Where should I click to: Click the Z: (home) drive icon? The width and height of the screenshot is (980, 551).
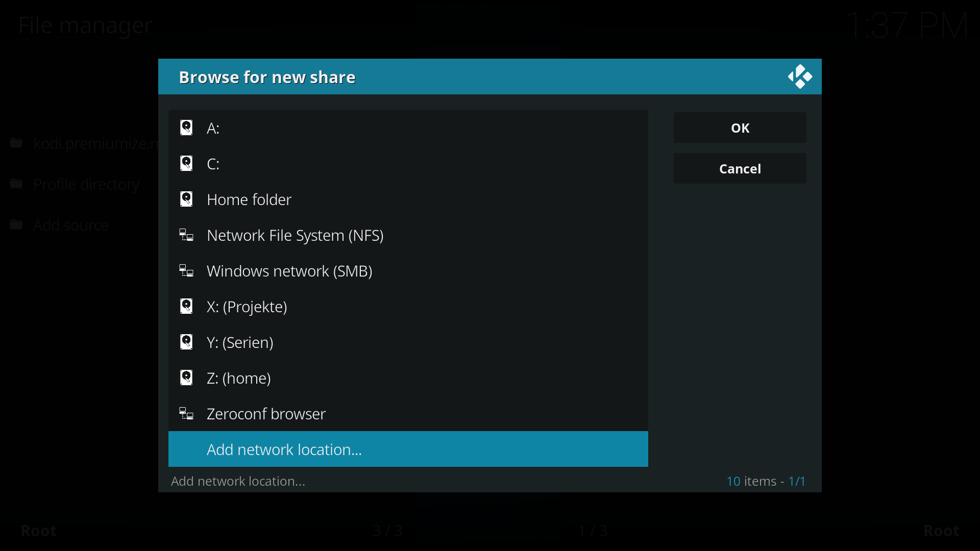click(x=186, y=378)
